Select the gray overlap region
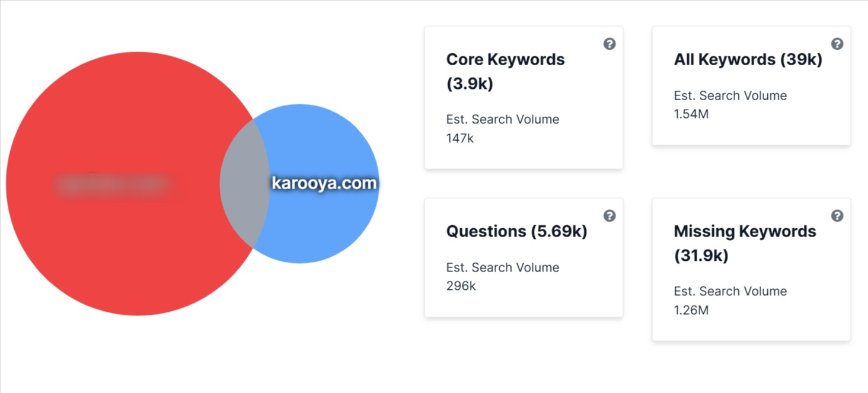Viewport: 868px width, 393px height. click(244, 184)
